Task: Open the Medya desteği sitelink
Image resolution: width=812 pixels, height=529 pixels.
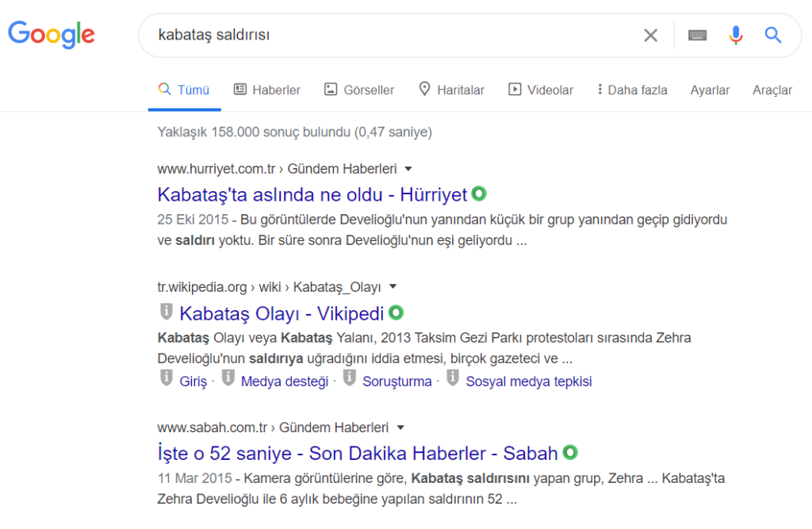Action: 285,381
